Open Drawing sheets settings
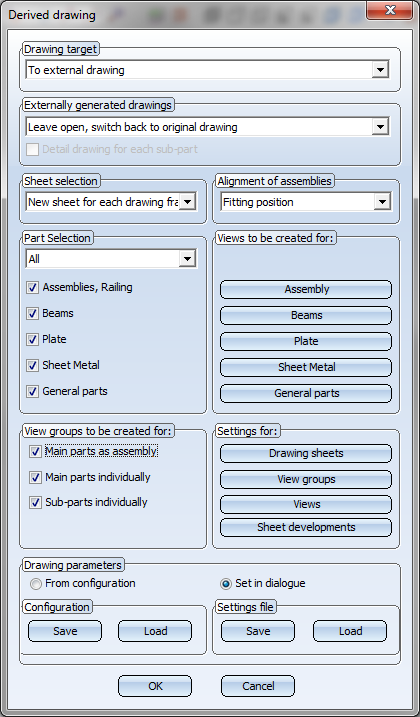The image size is (420, 717). coord(306,454)
